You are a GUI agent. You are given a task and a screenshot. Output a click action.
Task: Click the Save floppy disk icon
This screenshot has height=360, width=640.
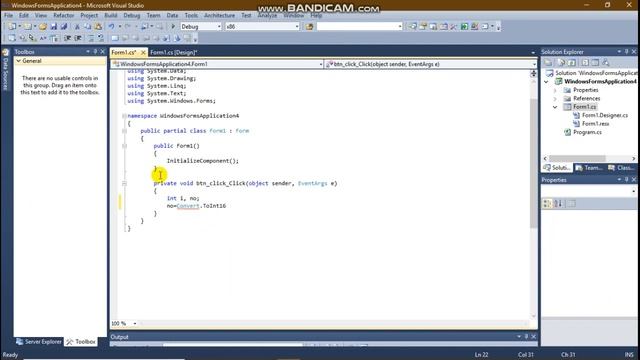pos(53,27)
